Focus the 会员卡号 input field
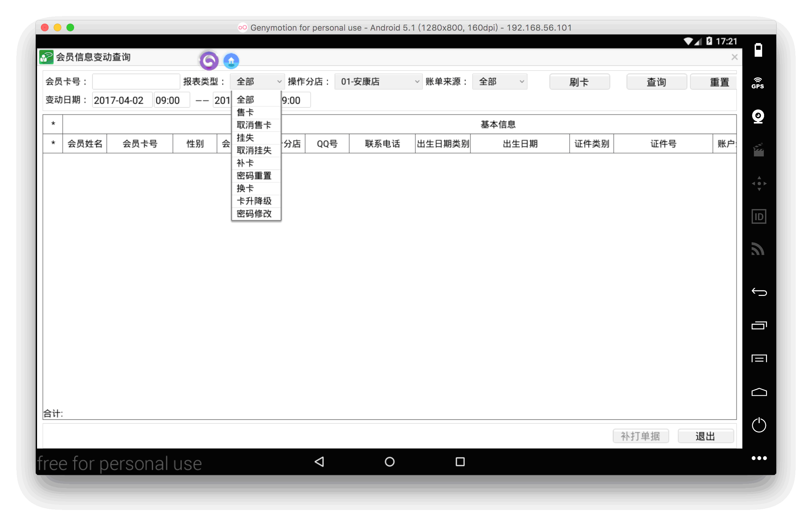This screenshot has width=812, height=526. 136,82
